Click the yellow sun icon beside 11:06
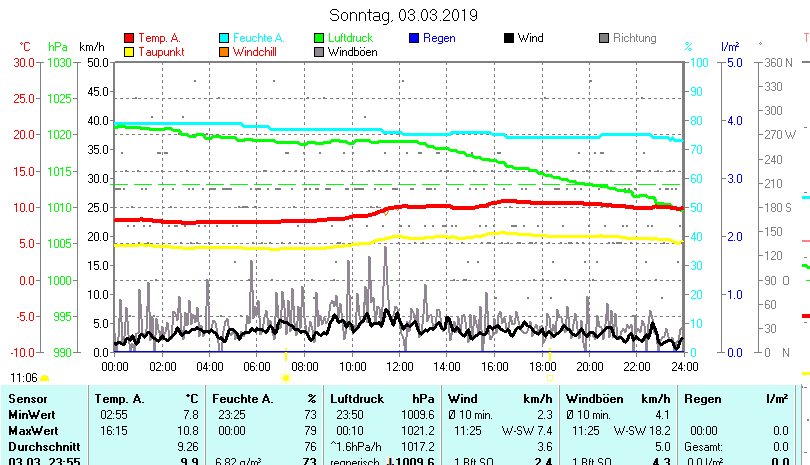Screen dimensions: 810x465 (x=44, y=378)
